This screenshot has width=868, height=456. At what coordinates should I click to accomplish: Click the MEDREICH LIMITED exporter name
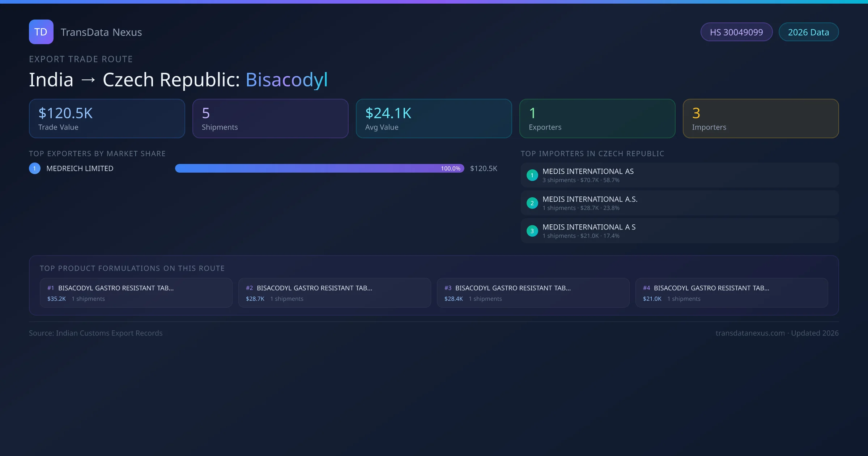click(80, 168)
